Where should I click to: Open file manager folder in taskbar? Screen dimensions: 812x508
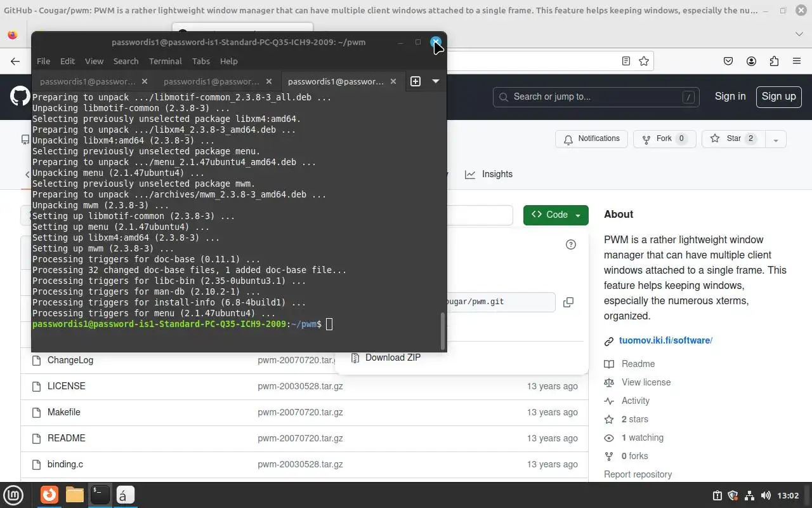pyautogui.click(x=75, y=495)
